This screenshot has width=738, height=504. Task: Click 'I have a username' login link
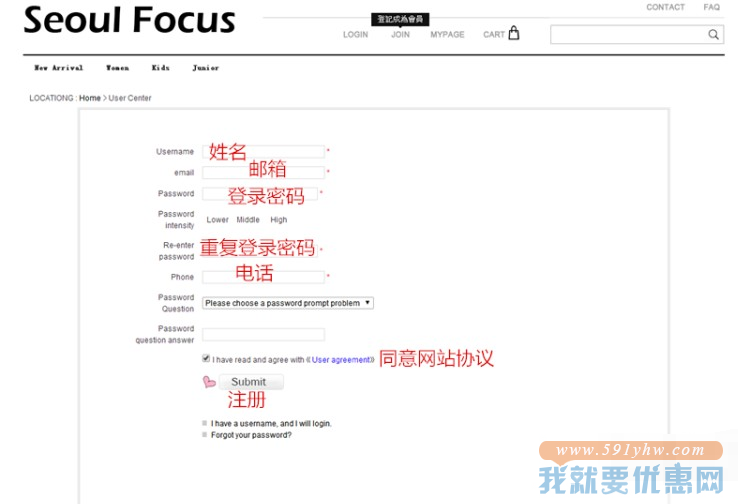point(271,424)
